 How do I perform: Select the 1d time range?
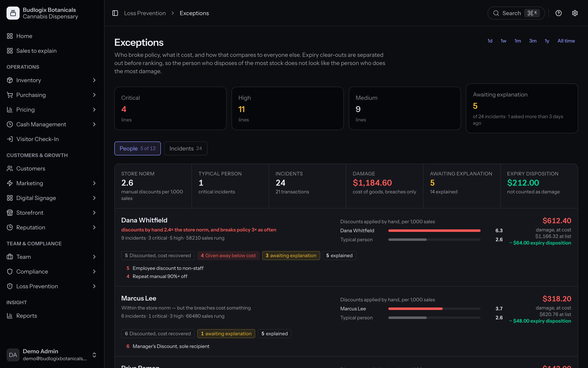[x=490, y=41]
